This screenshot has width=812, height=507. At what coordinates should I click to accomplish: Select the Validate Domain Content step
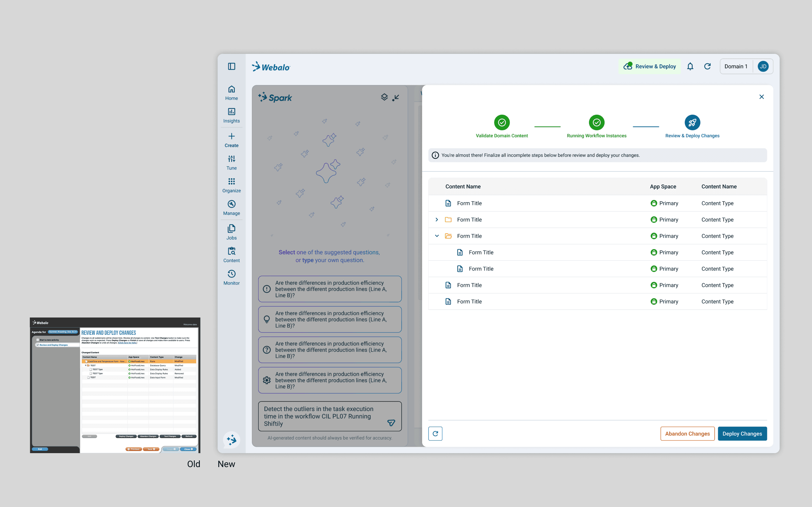coord(501,123)
